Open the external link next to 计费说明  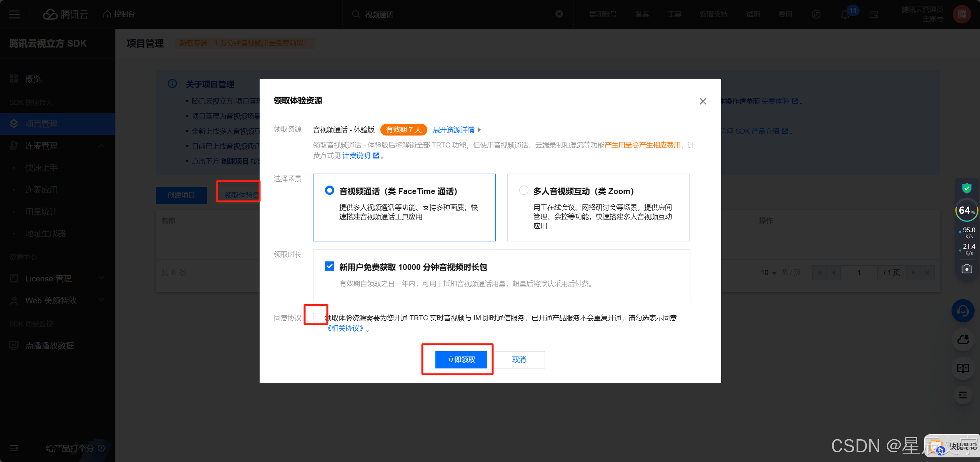click(x=376, y=156)
